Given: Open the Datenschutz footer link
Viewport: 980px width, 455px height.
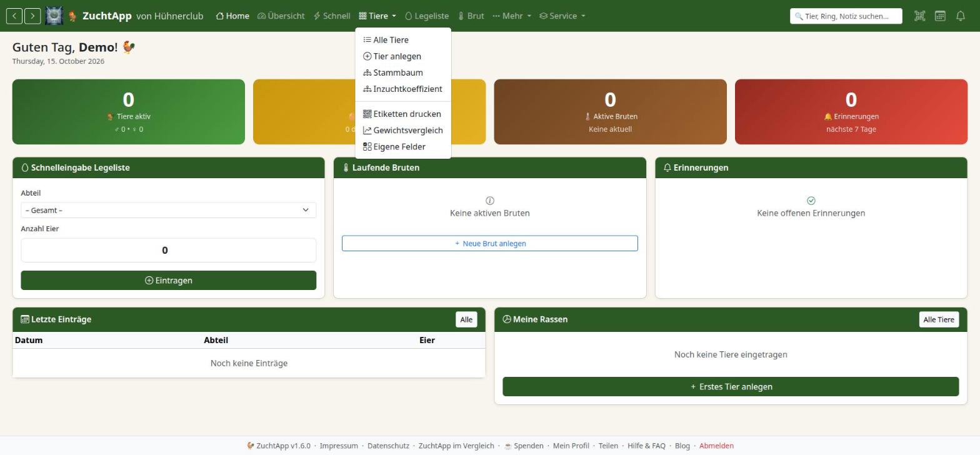Looking at the screenshot, I should coord(388,446).
